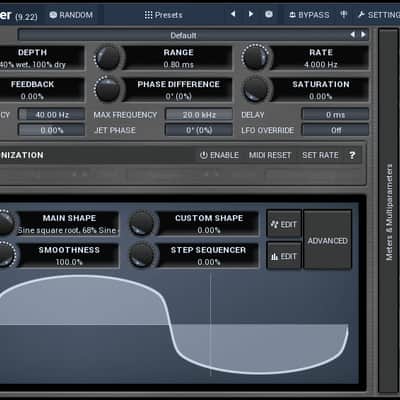Click the round icon next to preset arrows
This screenshot has width=400, height=400.
(x=269, y=14)
